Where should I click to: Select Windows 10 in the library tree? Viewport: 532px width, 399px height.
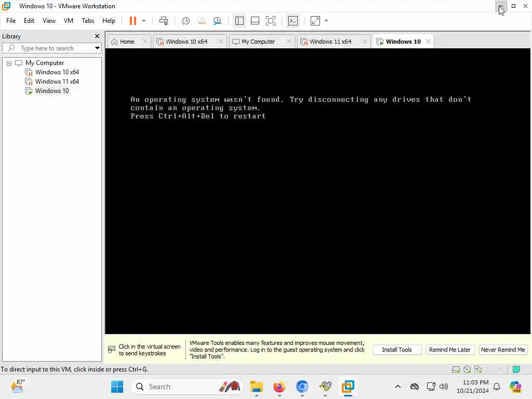click(52, 91)
